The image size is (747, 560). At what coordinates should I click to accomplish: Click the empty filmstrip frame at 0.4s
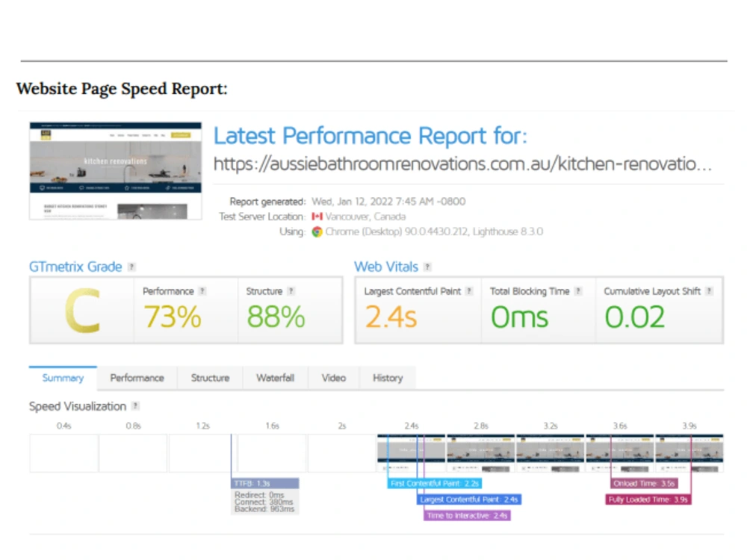63,453
